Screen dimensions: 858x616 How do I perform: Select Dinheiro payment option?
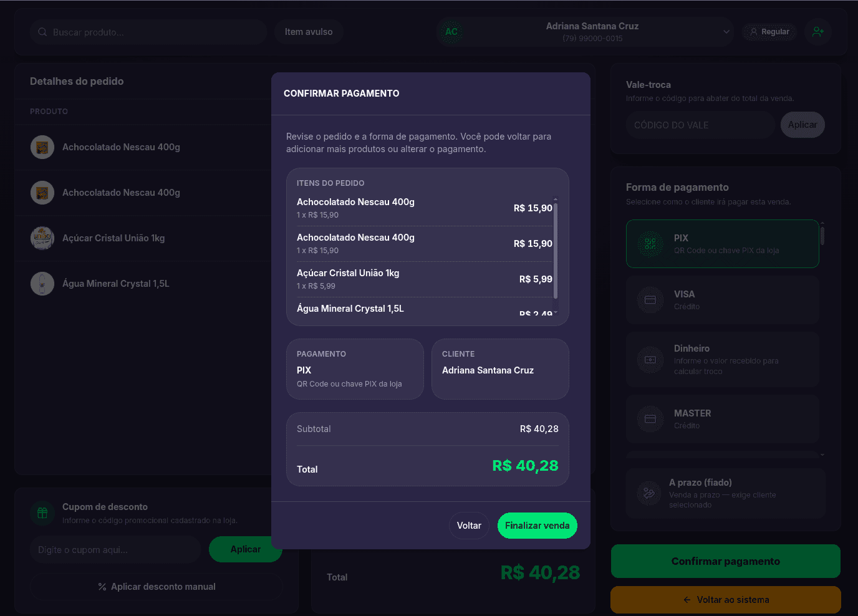[723, 360]
